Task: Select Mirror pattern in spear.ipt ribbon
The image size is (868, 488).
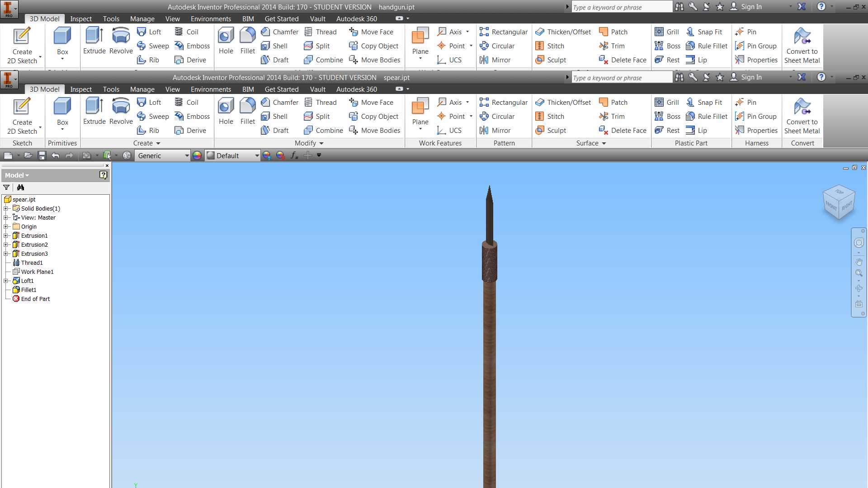Action: click(495, 131)
